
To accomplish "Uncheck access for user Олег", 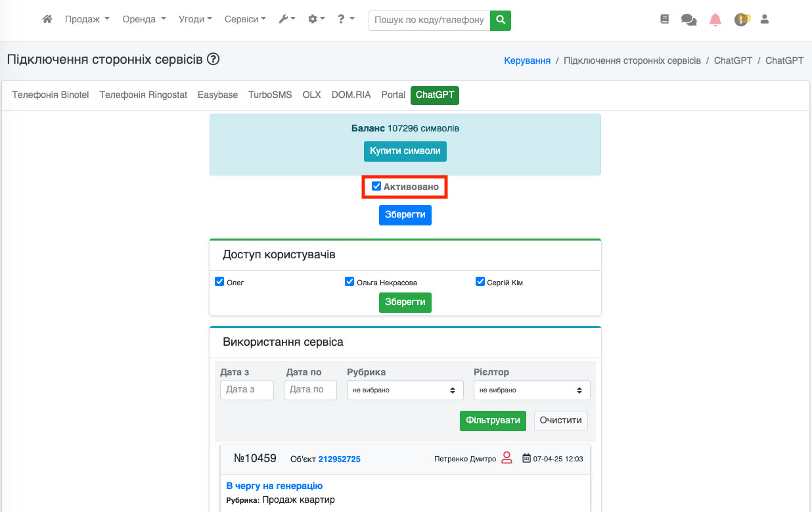I will 220,282.
